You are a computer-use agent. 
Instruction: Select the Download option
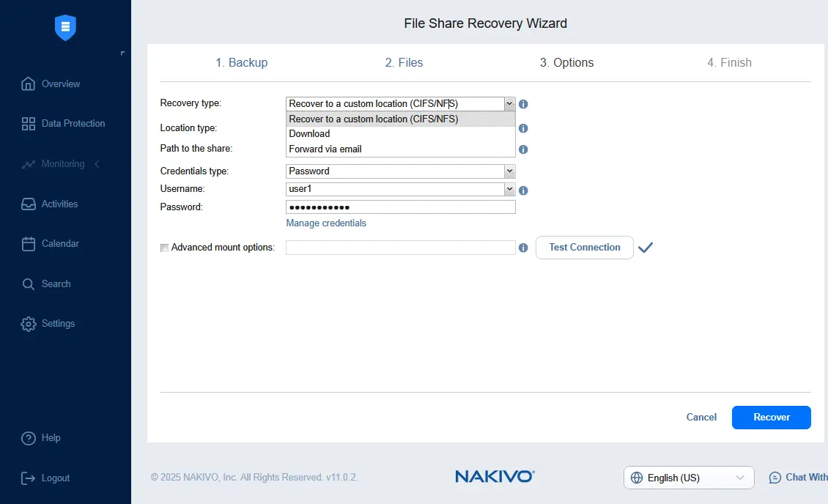pos(400,134)
